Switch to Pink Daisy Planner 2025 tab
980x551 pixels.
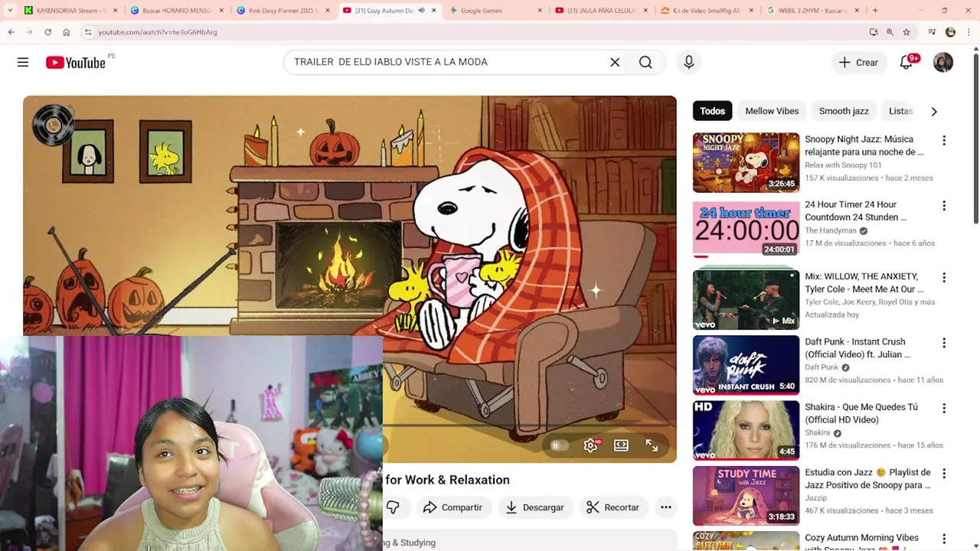point(282,11)
